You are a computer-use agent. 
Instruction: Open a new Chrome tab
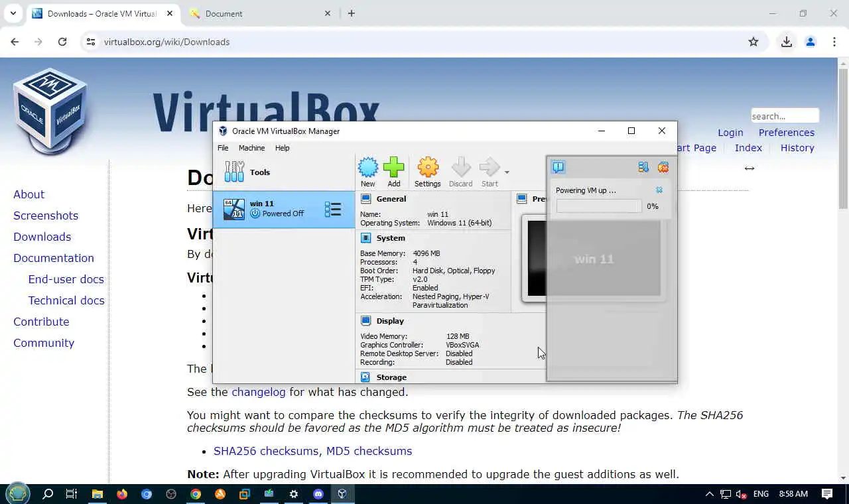(352, 13)
